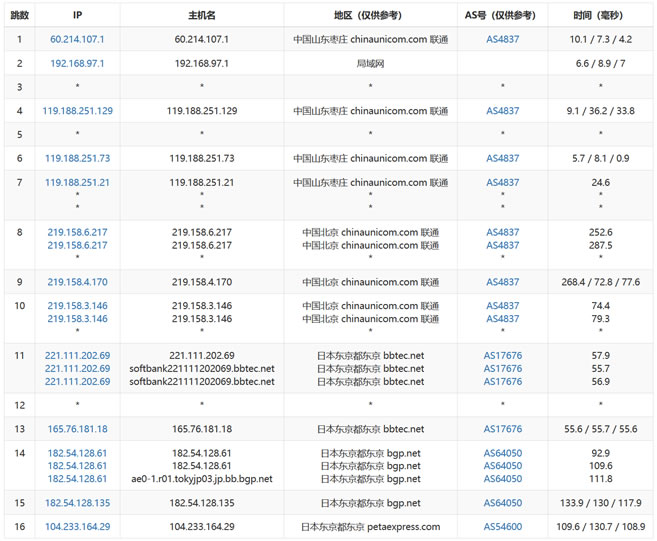Select hostname cell 192.168.97.1
Image resolution: width=657 pixels, height=541 pixels.
click(x=202, y=63)
